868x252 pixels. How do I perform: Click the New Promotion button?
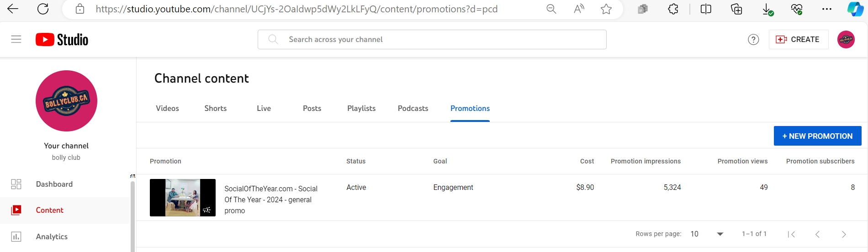[x=817, y=136]
